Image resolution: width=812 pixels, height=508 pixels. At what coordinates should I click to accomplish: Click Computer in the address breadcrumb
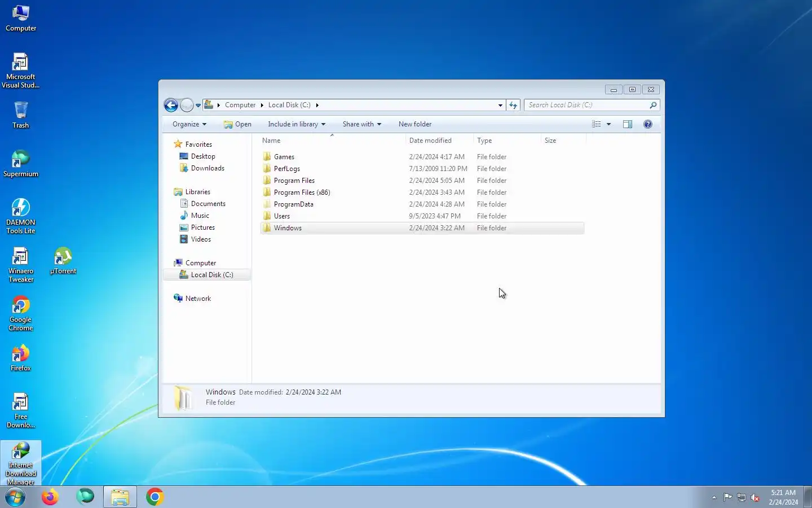click(x=240, y=105)
